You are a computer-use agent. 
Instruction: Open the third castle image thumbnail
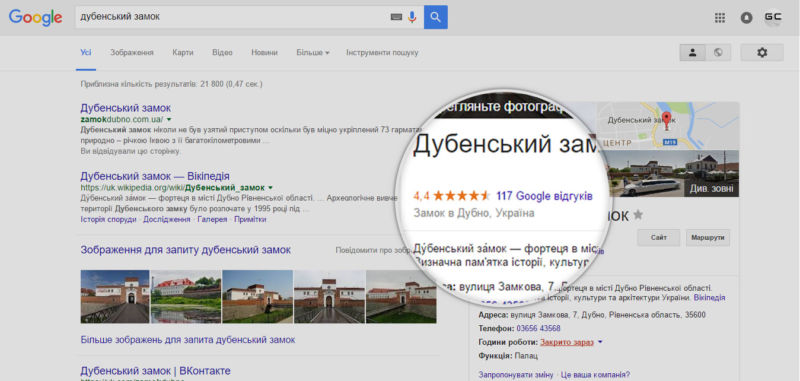point(258,297)
